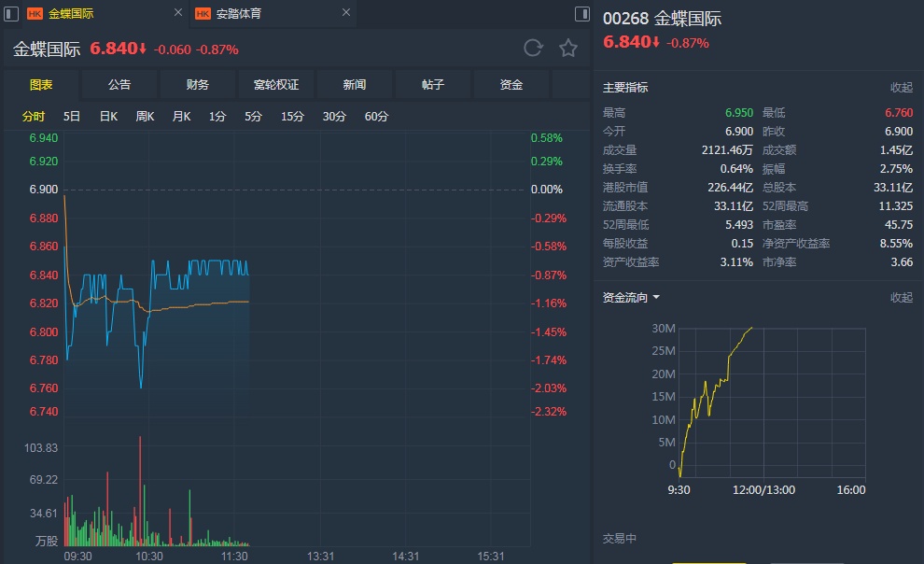Click the 13:31 time axis label
This screenshot has height=564, width=924.
[x=320, y=556]
